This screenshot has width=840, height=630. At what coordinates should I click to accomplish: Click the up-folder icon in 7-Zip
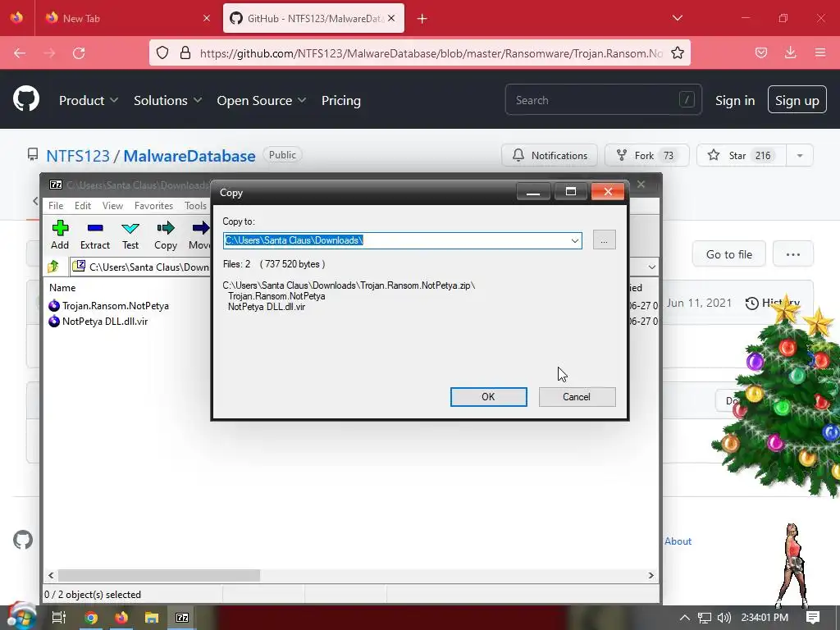pyautogui.click(x=53, y=267)
